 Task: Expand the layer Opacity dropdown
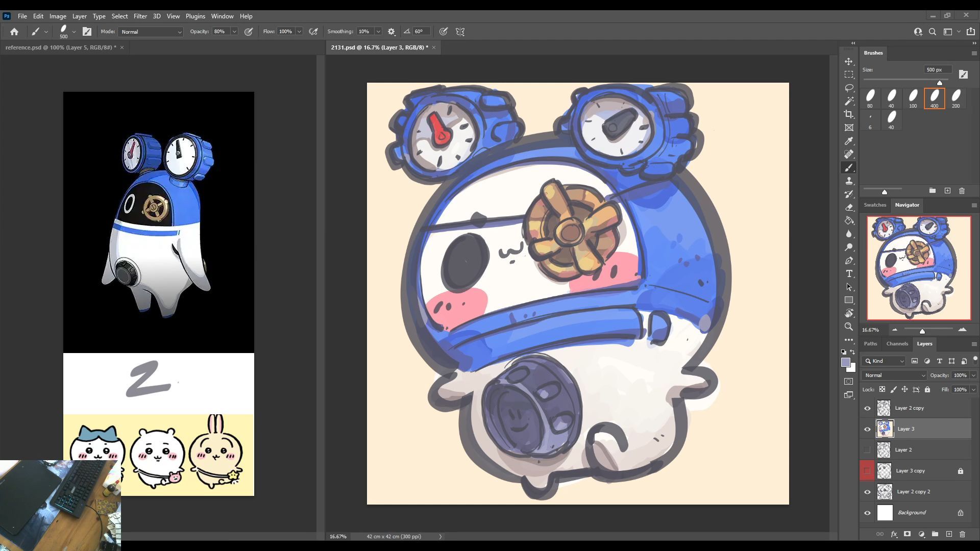coord(973,375)
